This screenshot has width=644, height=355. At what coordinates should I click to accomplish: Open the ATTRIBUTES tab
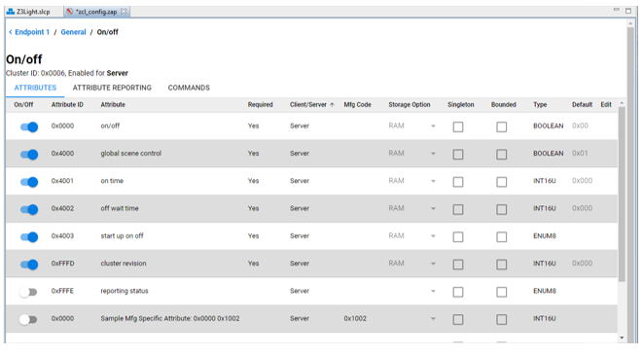(35, 88)
